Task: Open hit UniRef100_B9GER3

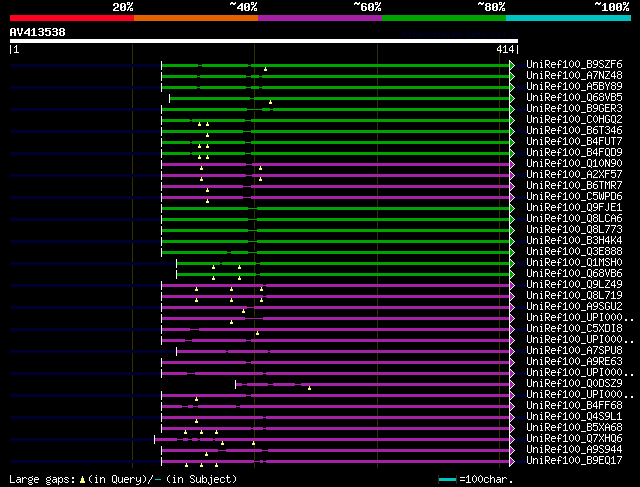Action: click(574, 109)
